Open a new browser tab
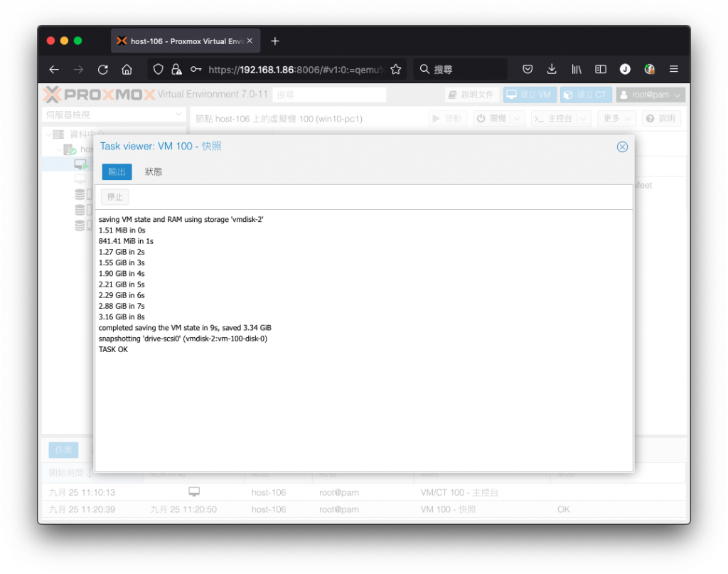The image size is (728, 574). [275, 41]
